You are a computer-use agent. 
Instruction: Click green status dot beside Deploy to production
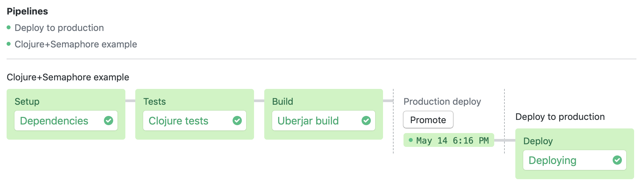click(9, 27)
